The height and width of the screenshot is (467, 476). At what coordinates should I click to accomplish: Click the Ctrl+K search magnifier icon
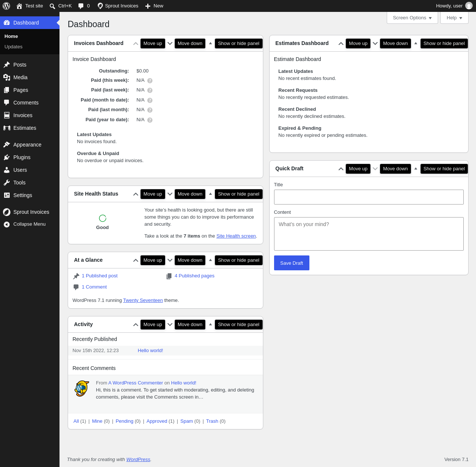coord(52,6)
